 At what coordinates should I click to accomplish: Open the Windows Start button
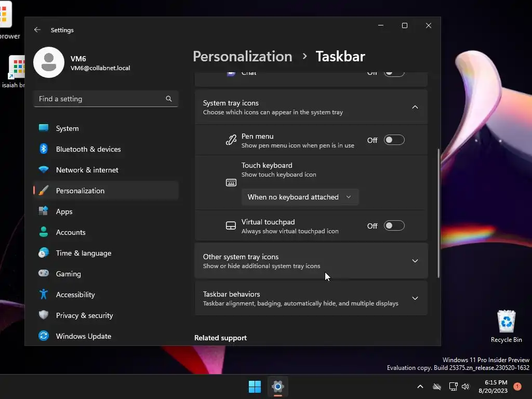tap(255, 387)
